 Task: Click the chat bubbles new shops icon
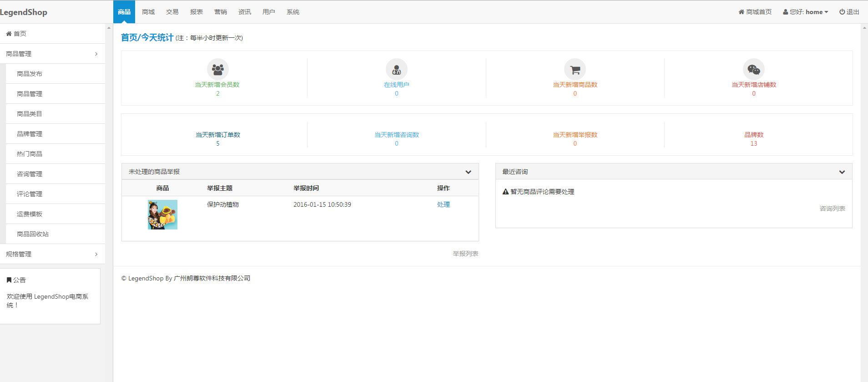click(754, 69)
